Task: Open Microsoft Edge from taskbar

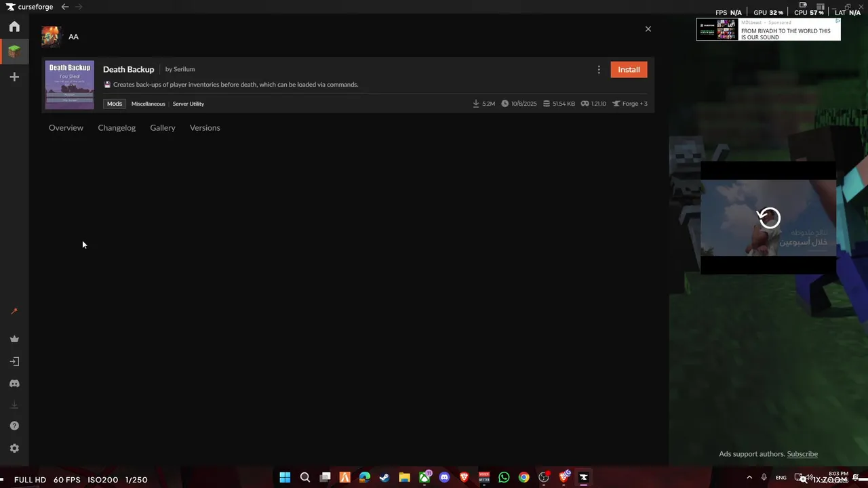Action: [x=365, y=477]
